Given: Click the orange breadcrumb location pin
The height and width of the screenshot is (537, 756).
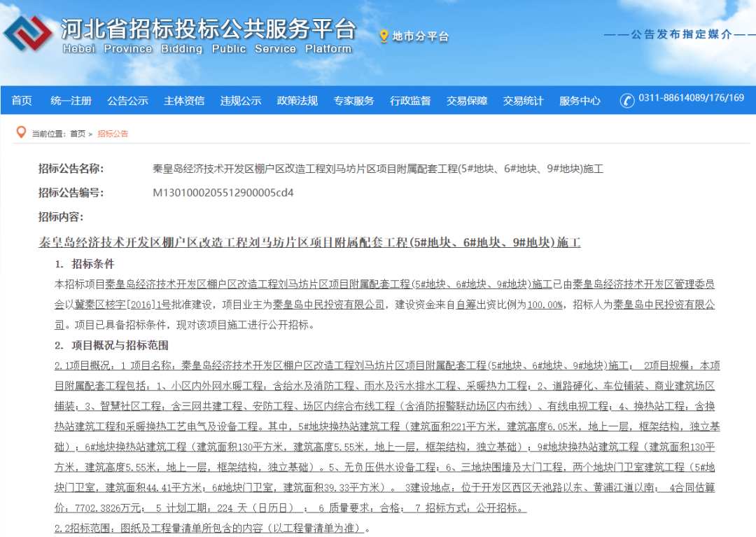Looking at the screenshot, I should pos(21,132).
